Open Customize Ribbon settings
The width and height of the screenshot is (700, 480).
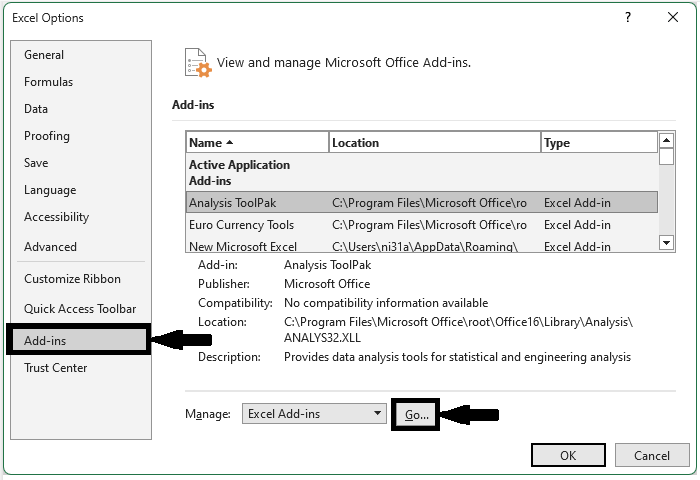72,279
